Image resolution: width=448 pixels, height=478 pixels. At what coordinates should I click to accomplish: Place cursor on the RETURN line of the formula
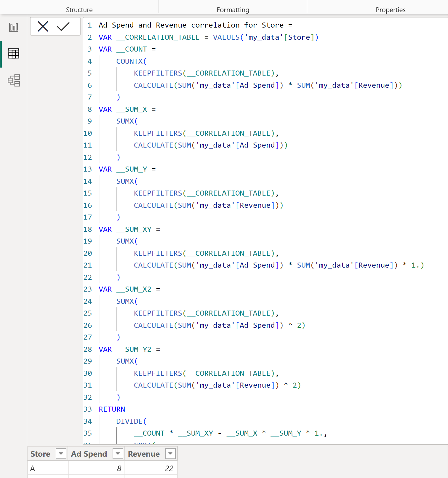112,409
